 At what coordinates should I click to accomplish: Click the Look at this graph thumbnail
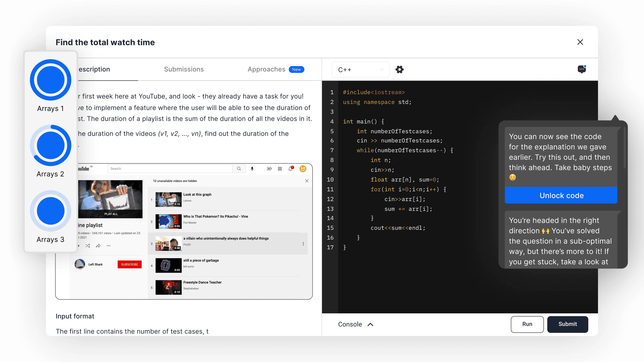(168, 199)
